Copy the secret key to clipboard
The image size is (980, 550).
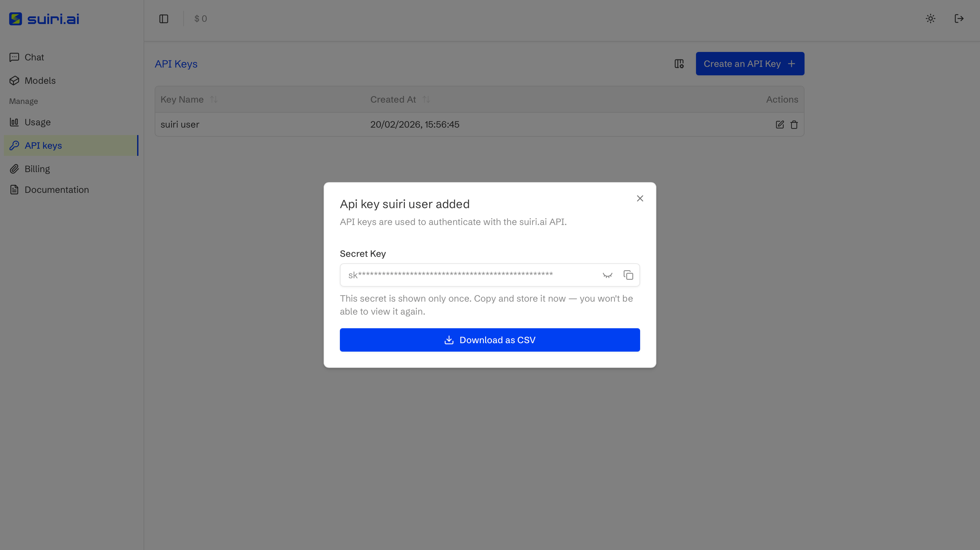tap(628, 275)
